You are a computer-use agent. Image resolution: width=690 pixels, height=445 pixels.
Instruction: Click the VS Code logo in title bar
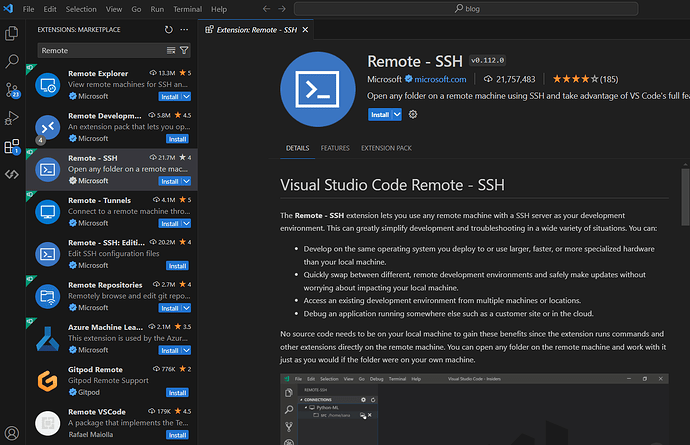8,8
